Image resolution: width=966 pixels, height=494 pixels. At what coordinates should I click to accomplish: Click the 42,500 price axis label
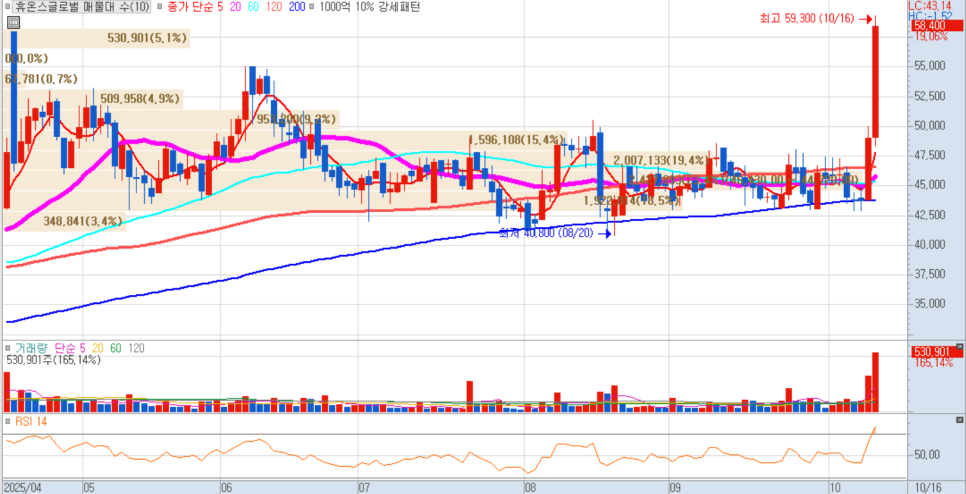(x=928, y=215)
